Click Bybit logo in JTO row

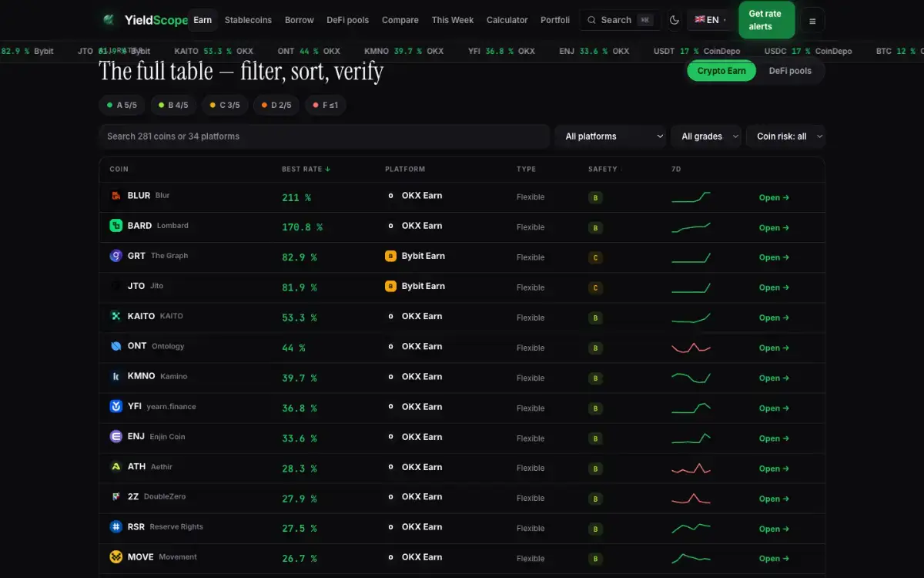coord(390,286)
